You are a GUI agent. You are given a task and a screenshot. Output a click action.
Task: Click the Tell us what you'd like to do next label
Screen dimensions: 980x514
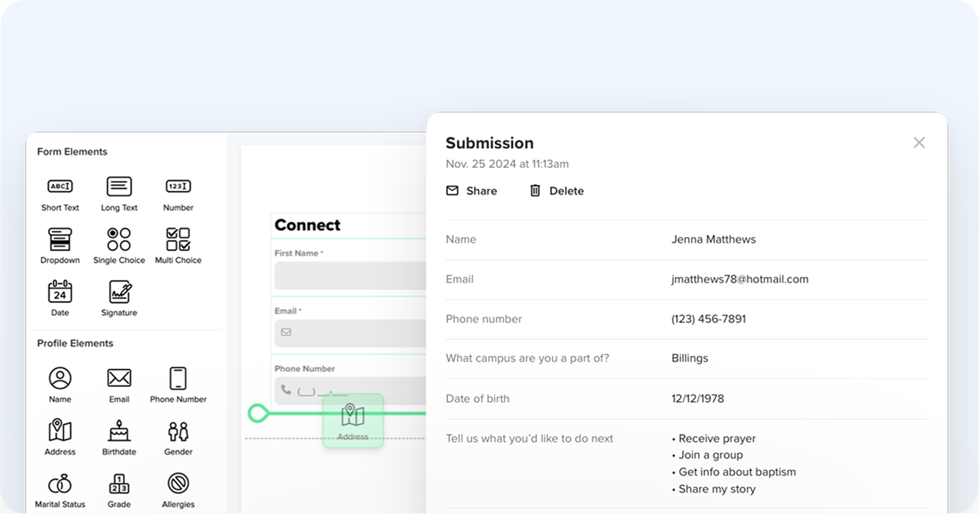(x=530, y=438)
